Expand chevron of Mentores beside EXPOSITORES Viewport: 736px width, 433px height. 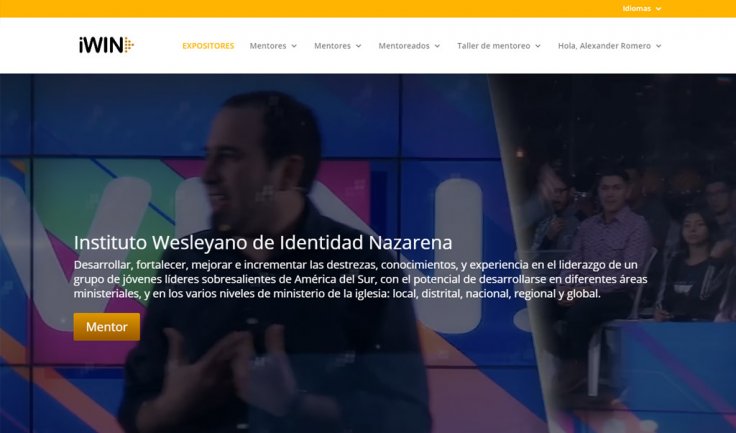click(x=294, y=46)
